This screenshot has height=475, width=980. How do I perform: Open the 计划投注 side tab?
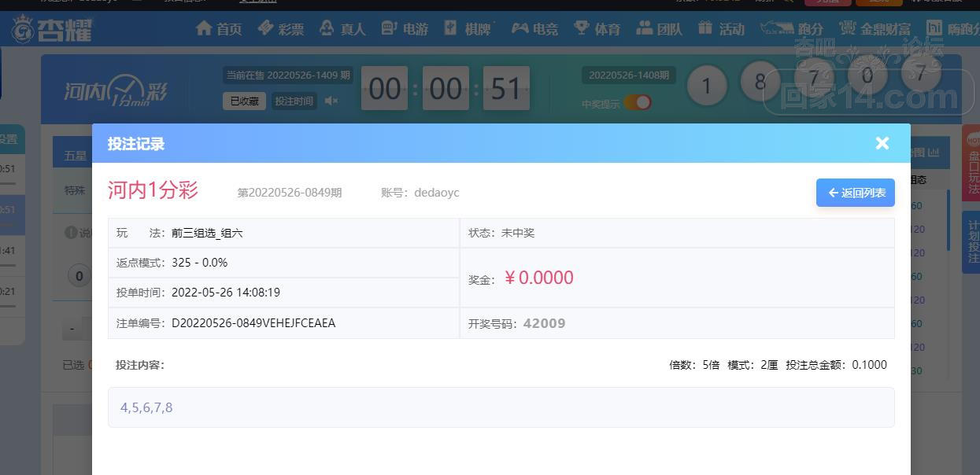tap(973, 241)
